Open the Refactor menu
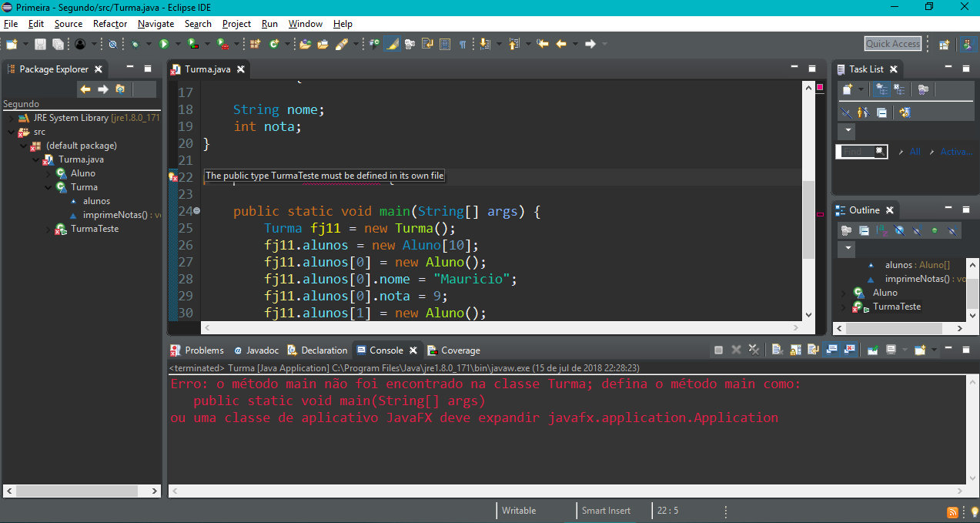The width and height of the screenshot is (980, 523). 110,24
